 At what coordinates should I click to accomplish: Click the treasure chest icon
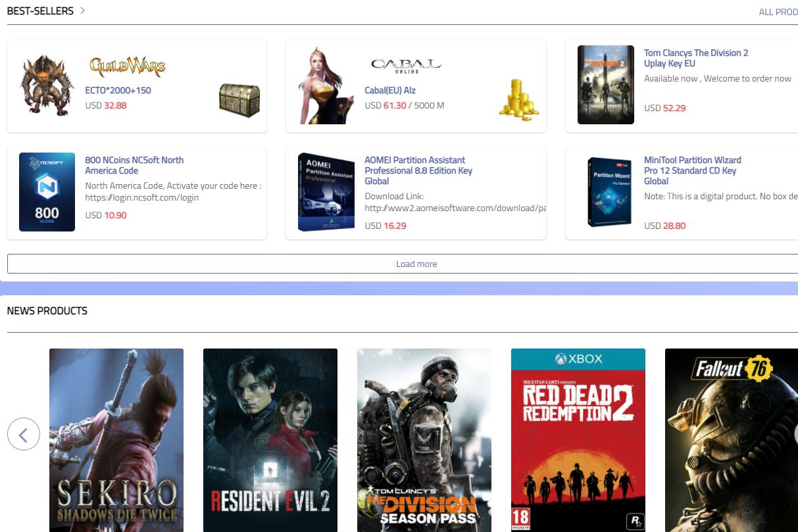(239, 100)
